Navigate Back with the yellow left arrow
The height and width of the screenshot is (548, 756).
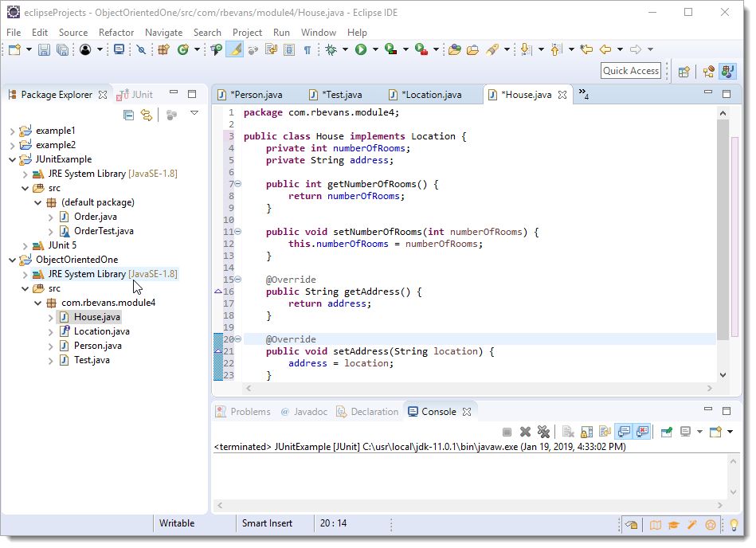605,49
